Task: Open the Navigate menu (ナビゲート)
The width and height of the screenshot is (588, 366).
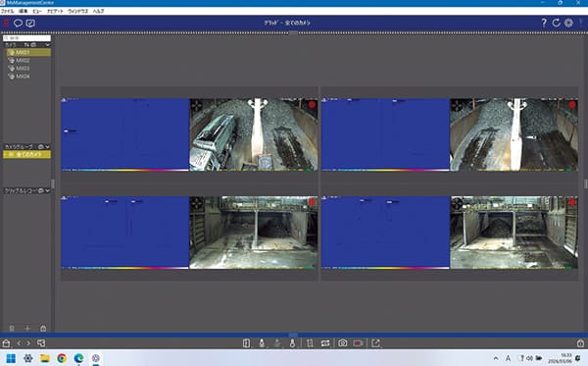Action: coord(55,11)
